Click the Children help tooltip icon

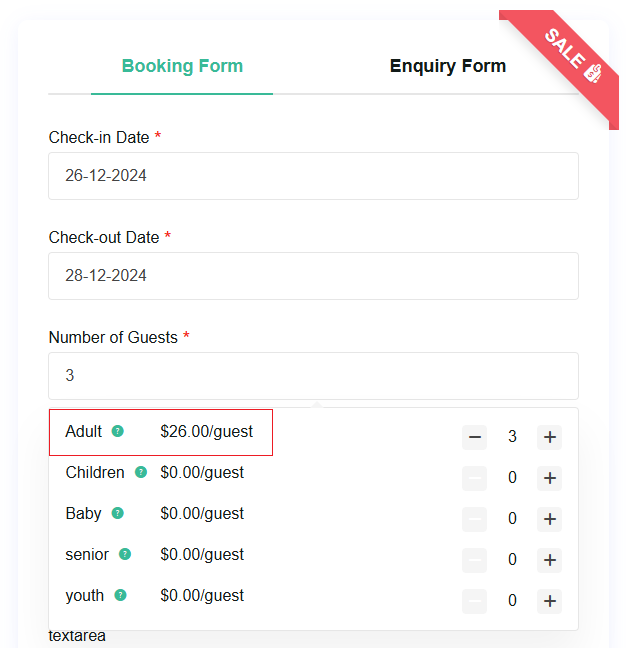coord(141,472)
